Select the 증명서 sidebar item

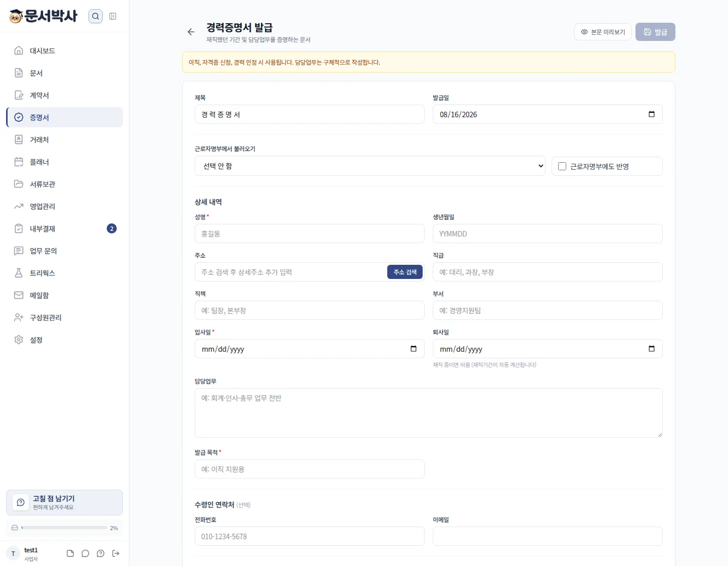[65, 117]
